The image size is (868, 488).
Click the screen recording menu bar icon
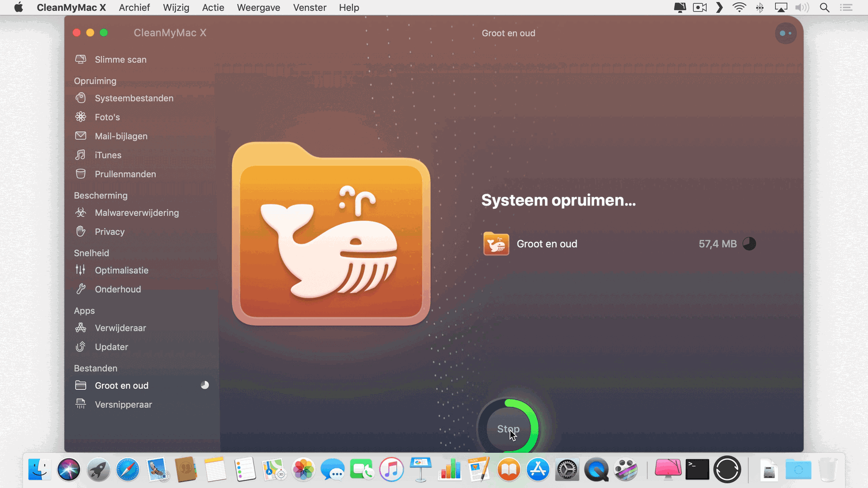coord(700,8)
